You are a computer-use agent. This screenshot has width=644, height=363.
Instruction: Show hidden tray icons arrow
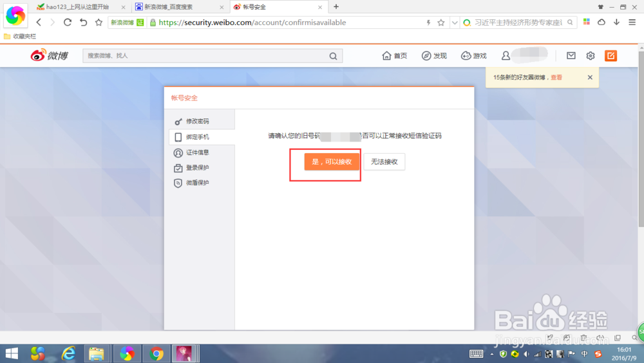click(x=492, y=354)
